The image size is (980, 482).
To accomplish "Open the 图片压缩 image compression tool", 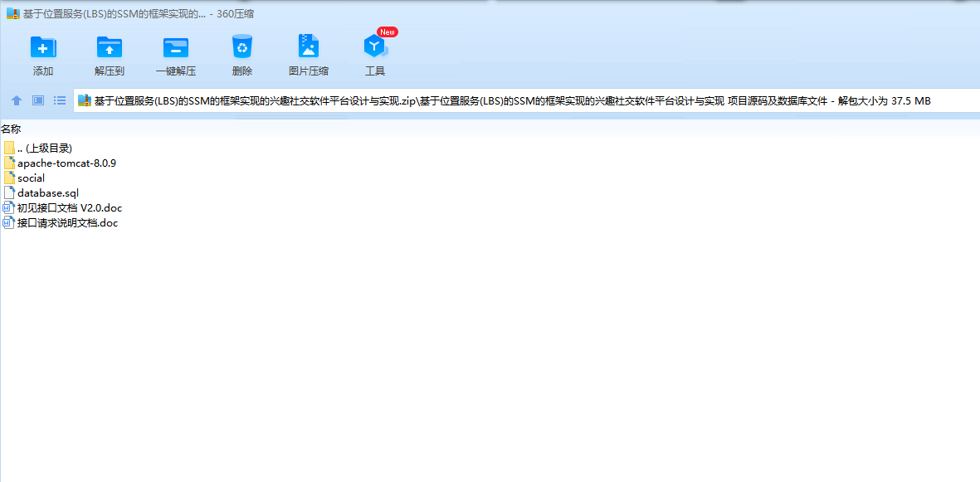I will pos(308,47).
